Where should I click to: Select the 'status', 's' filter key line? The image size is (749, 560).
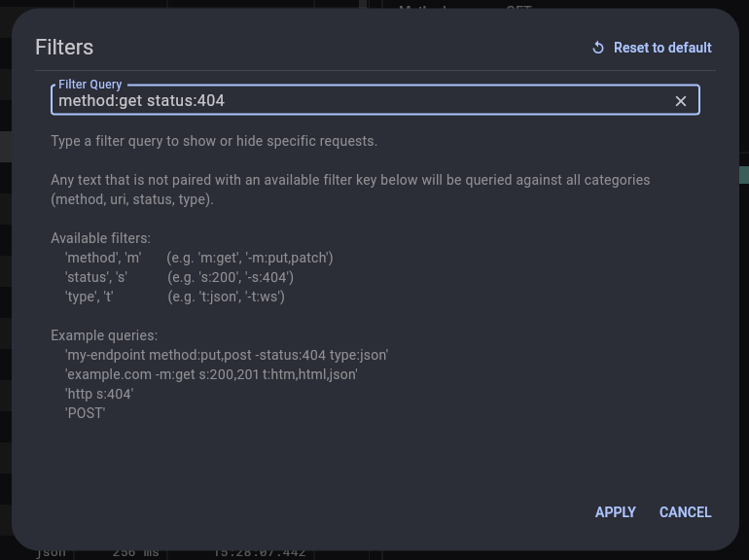click(x=96, y=277)
